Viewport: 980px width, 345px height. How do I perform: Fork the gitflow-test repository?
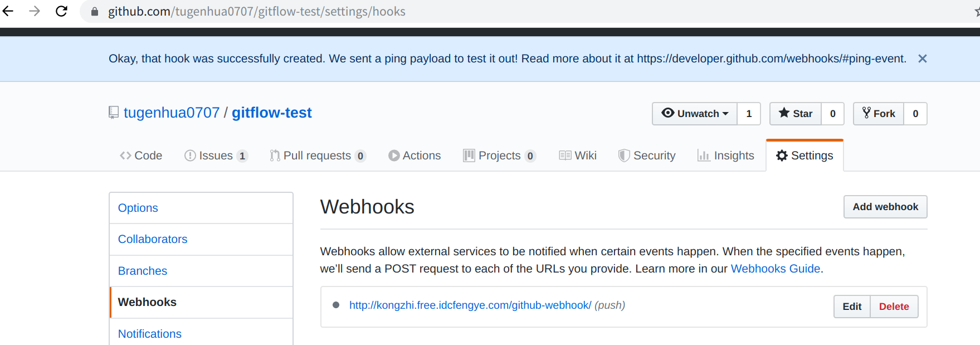(x=879, y=114)
